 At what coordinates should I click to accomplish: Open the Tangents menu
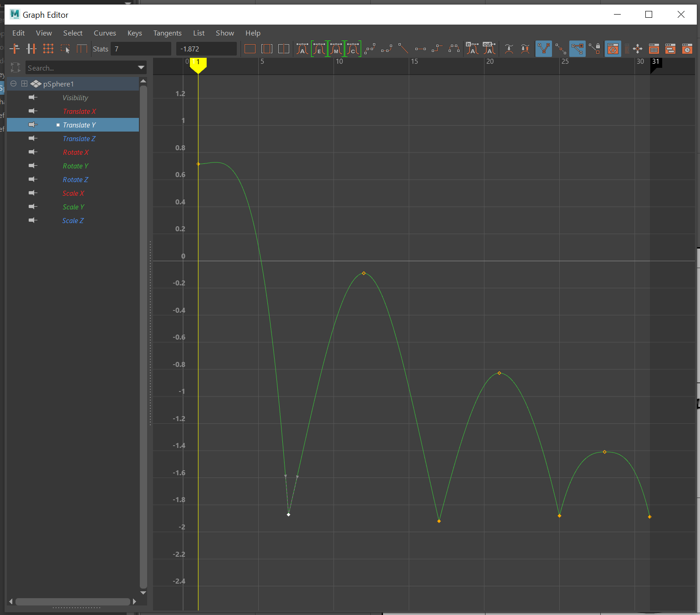tap(167, 33)
